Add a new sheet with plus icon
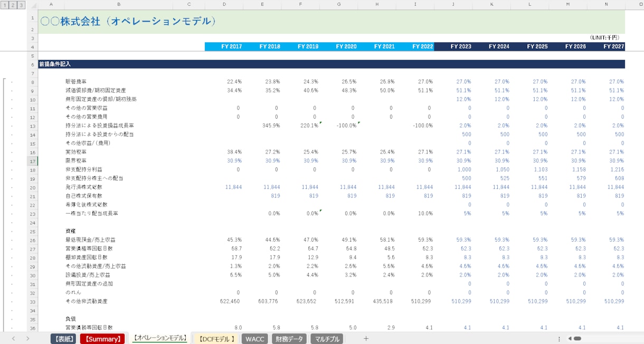 [x=366, y=339]
